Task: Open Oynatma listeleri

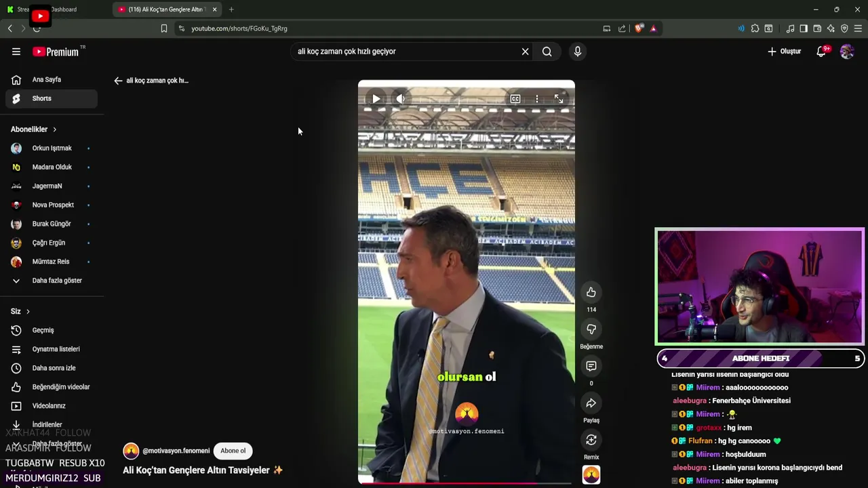Action: 52,350
